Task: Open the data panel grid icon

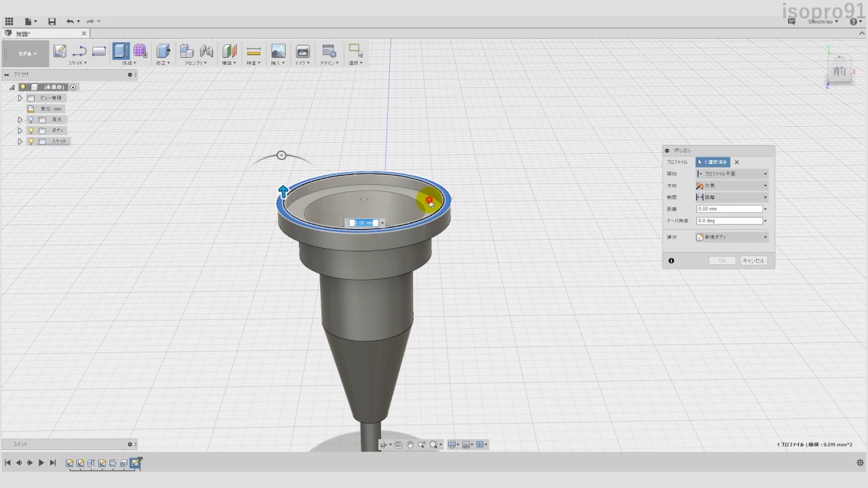Action: click(9, 22)
